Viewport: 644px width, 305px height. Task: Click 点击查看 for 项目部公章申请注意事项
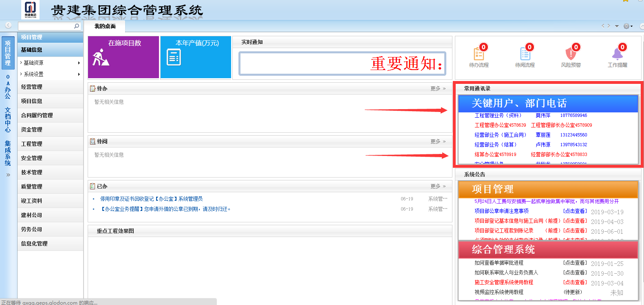pyautogui.click(x=575, y=211)
